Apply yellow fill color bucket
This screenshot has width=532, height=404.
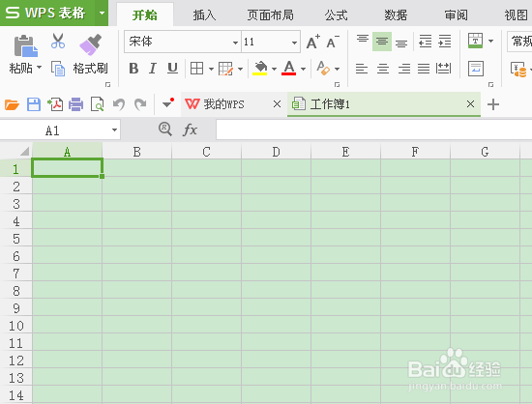point(260,68)
